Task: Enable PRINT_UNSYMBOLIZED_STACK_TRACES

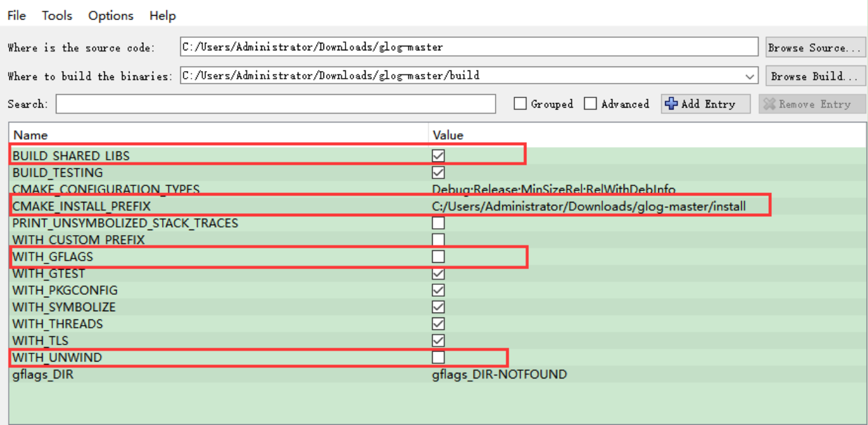Action: click(438, 222)
